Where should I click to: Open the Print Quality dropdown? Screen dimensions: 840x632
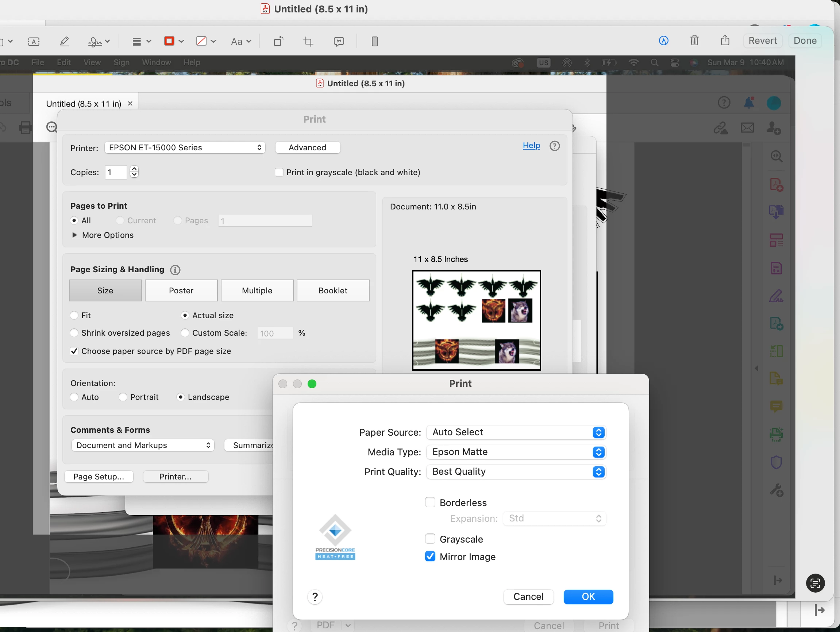[x=515, y=471]
